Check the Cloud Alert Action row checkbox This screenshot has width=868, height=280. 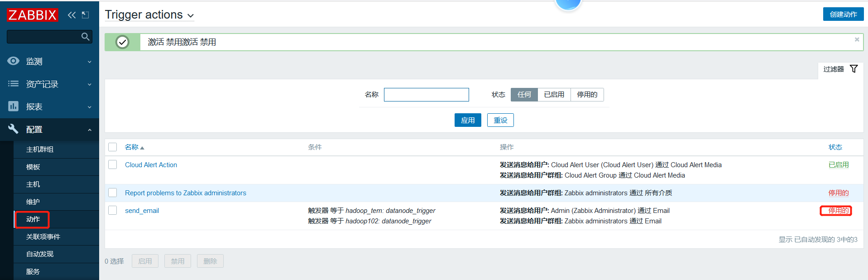[113, 164]
